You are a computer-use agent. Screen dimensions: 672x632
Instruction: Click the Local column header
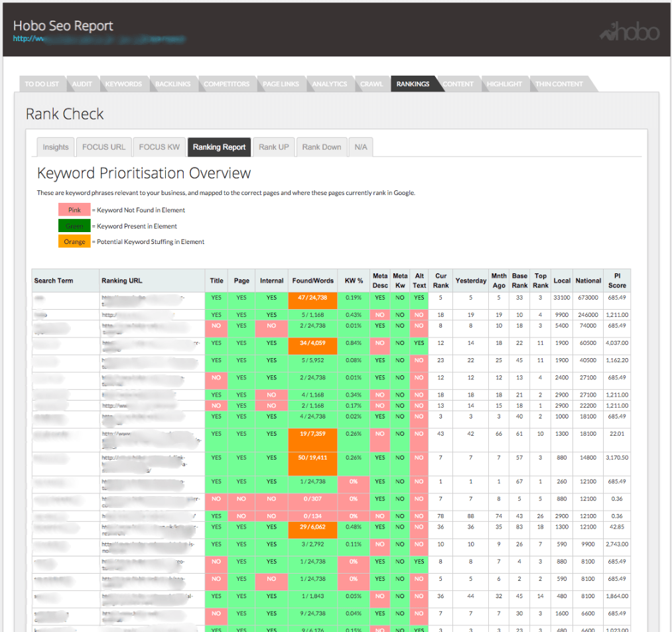click(562, 281)
